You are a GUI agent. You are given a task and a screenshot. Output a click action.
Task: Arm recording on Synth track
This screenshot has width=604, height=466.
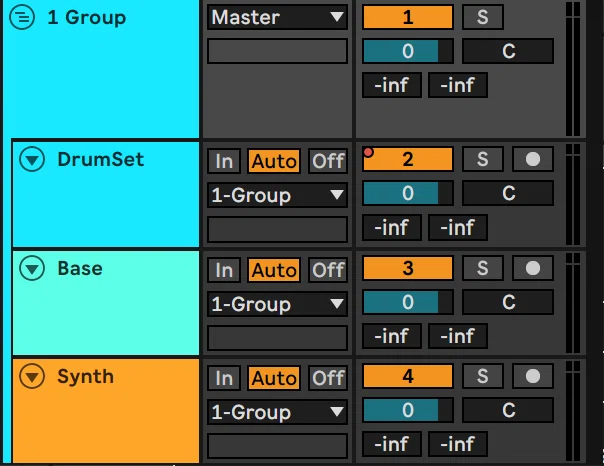[533, 376]
